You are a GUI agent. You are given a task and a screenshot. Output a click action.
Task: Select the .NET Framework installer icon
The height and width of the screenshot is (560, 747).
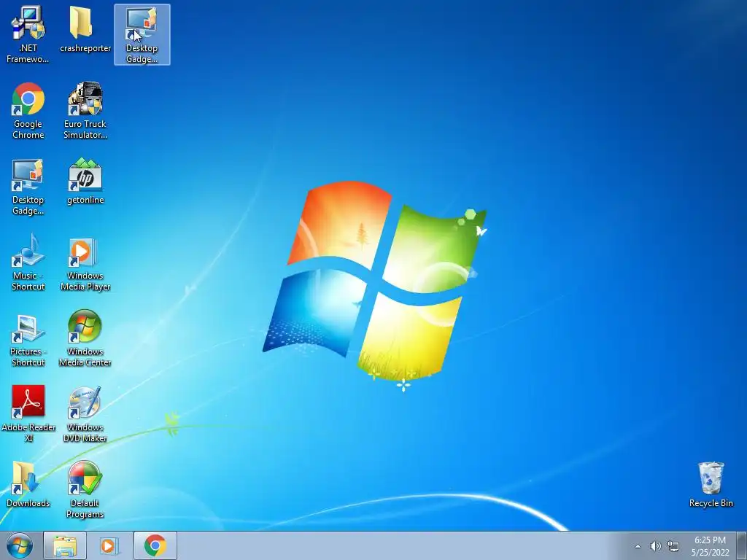pyautogui.click(x=28, y=34)
